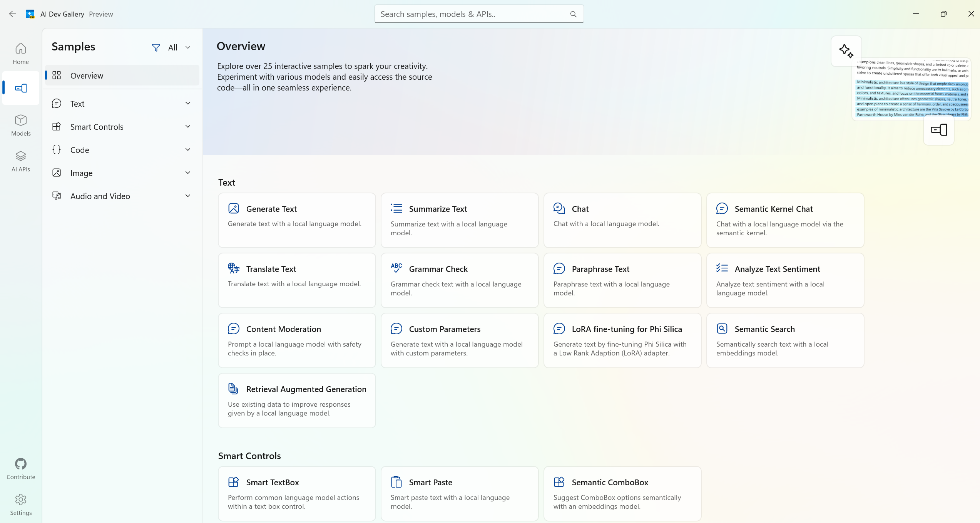This screenshot has height=523, width=980.
Task: Click the 'Custom Parameters' card title
Action: (445, 329)
